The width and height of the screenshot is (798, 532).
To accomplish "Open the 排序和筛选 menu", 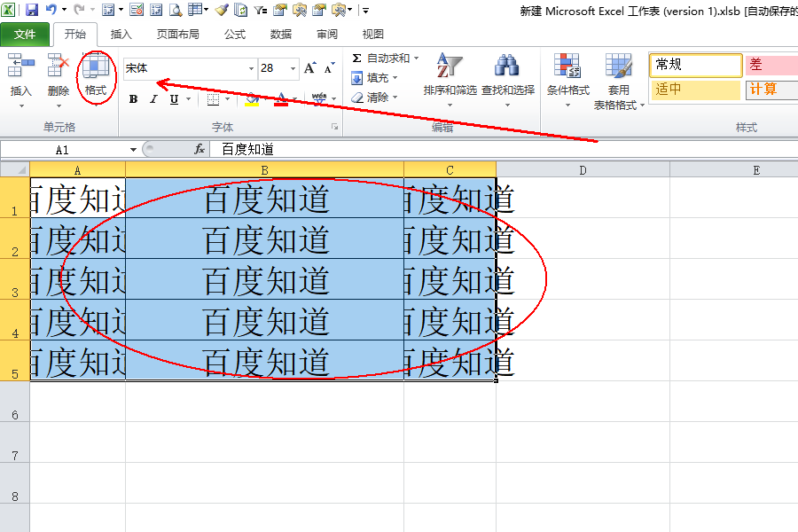I will click(450, 81).
